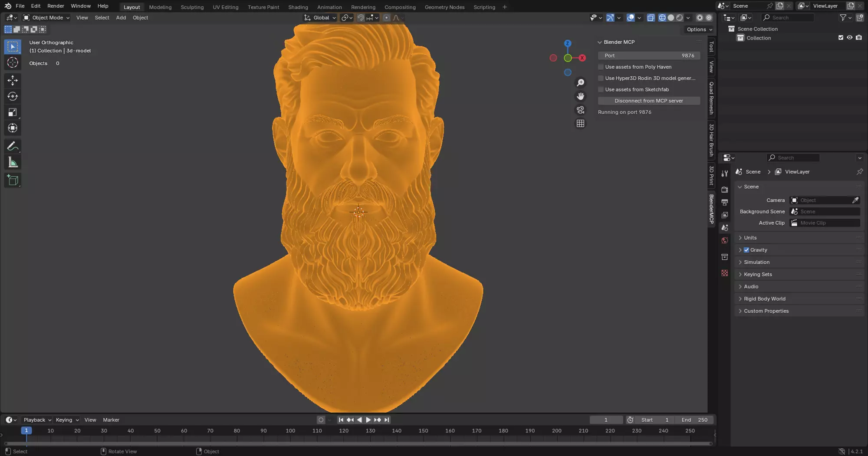
Task: Select the Select Box tool
Action: click(13, 46)
